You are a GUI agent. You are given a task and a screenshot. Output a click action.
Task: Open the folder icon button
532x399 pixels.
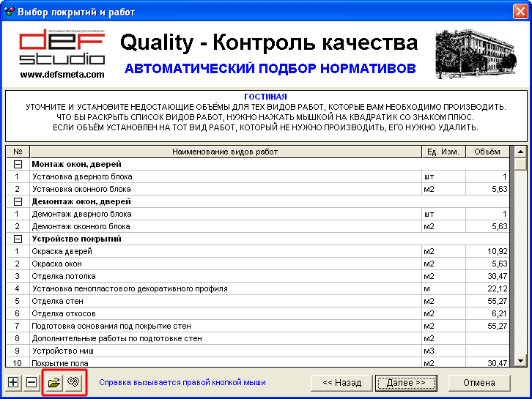(55, 382)
